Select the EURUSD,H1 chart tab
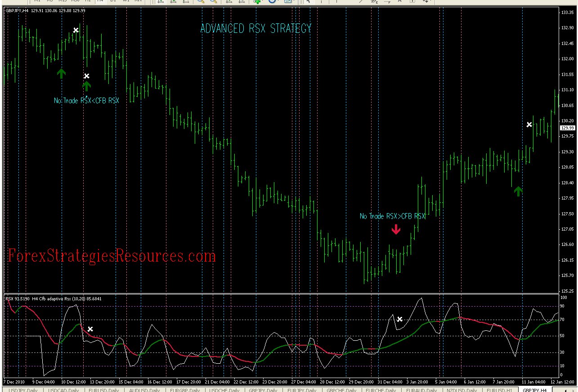The height and width of the screenshot is (392, 578). pyautogui.click(x=500, y=390)
